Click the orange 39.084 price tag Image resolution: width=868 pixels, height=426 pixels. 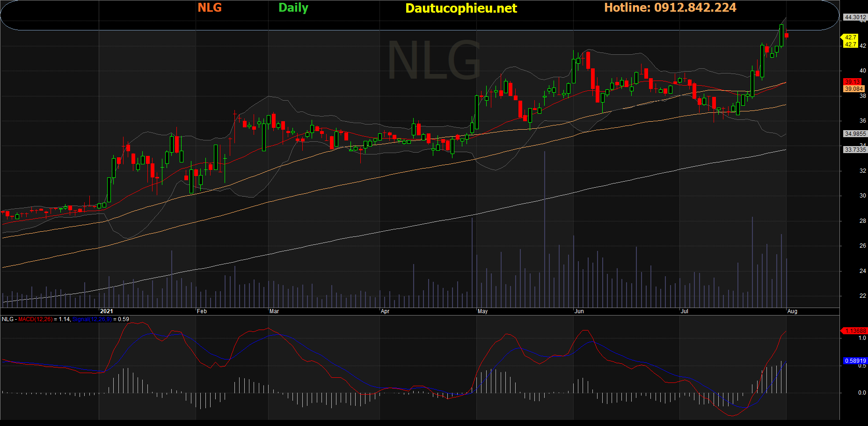(853, 89)
